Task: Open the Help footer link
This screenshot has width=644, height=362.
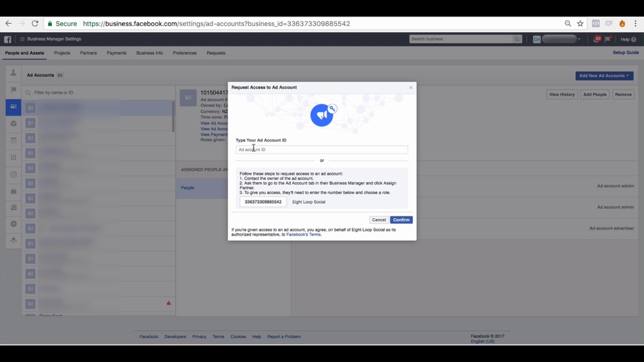Action: tap(257, 337)
